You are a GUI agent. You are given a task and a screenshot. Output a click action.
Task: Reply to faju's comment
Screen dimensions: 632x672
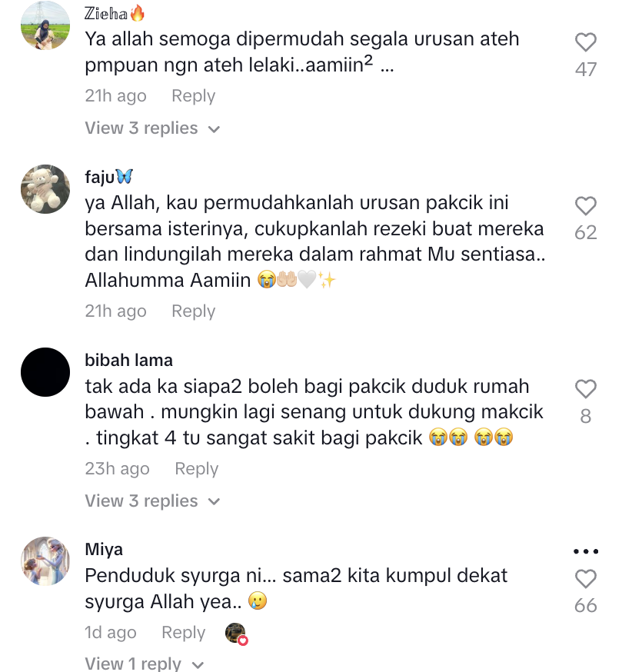click(x=193, y=311)
